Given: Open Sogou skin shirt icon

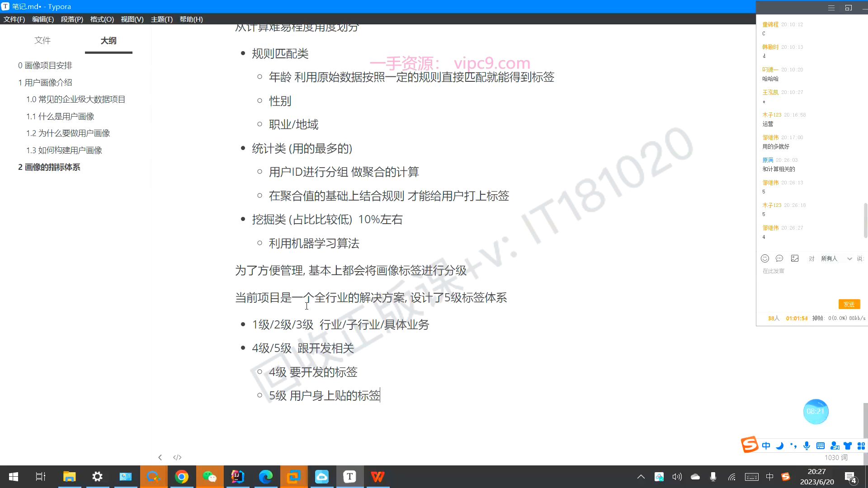Looking at the screenshot, I should (x=848, y=446).
